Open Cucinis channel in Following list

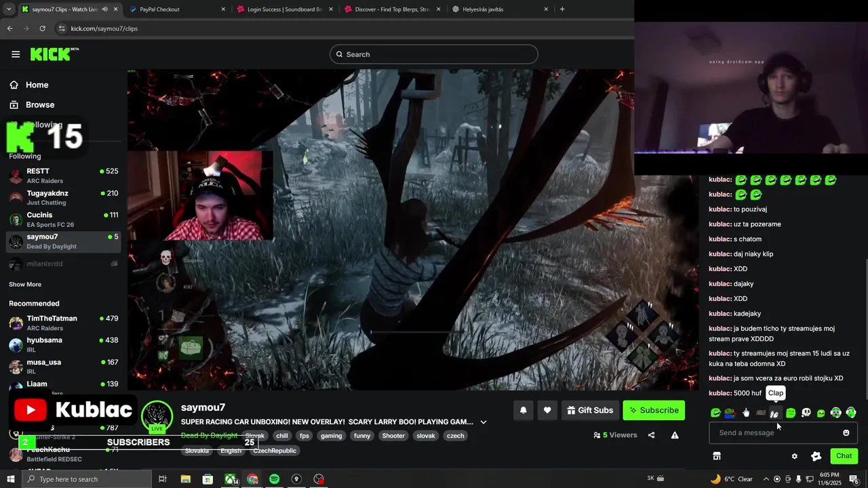coord(64,219)
